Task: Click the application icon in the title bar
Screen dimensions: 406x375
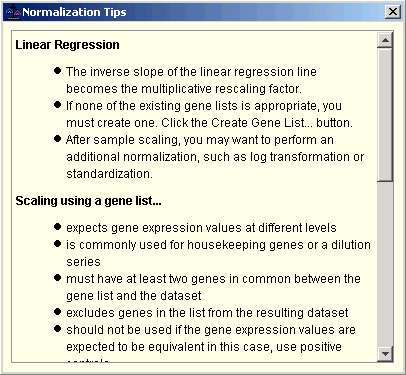Action: coord(13,12)
